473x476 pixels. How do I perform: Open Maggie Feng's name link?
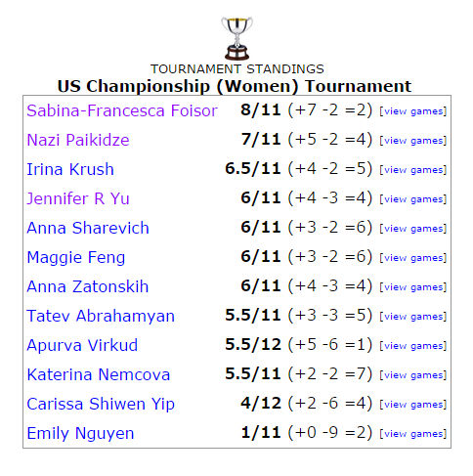76,257
